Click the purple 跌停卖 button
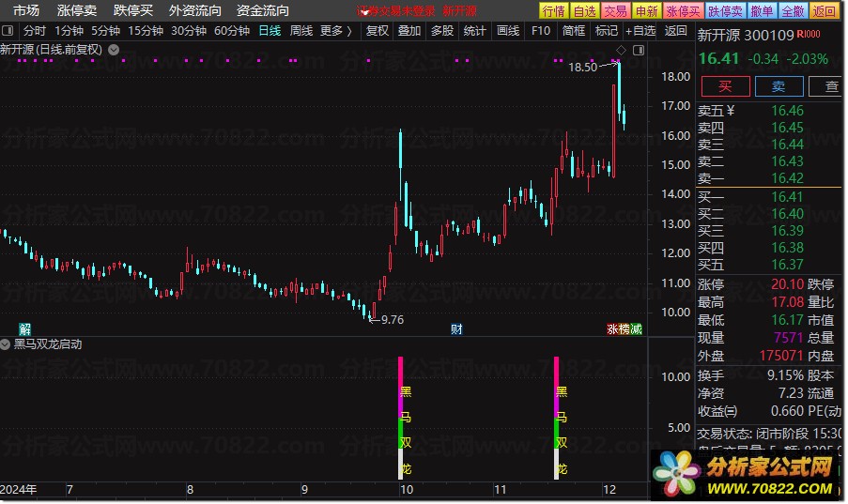 pos(726,11)
